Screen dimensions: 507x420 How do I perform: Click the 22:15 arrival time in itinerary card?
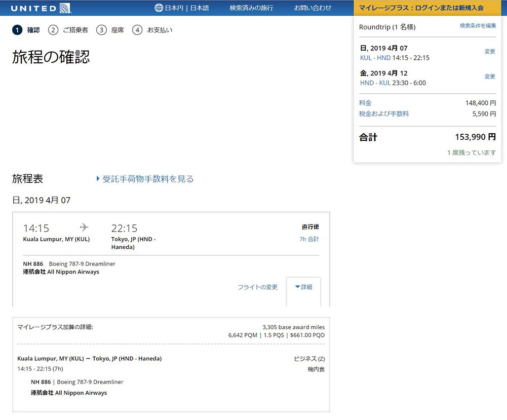click(124, 228)
